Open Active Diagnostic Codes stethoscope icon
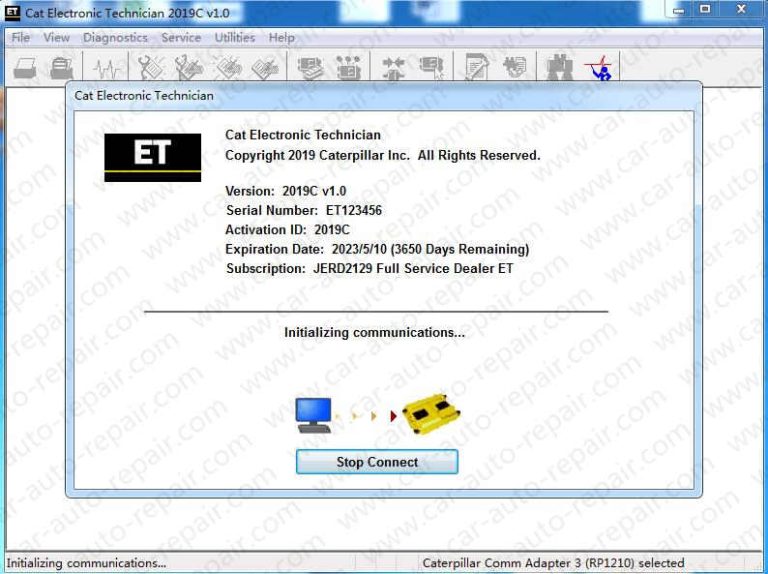768x574 pixels. pyautogui.click(x=151, y=67)
